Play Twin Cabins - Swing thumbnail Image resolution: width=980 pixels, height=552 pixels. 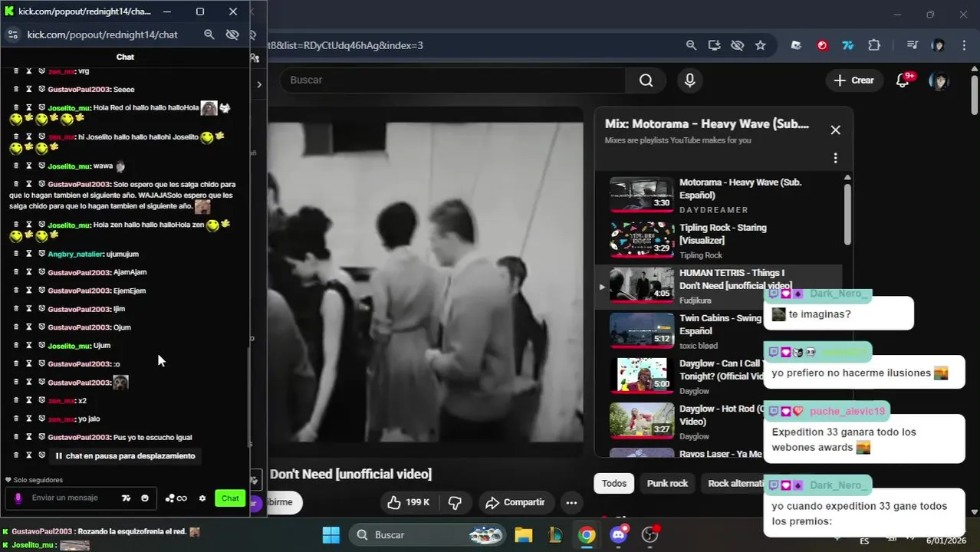(642, 330)
